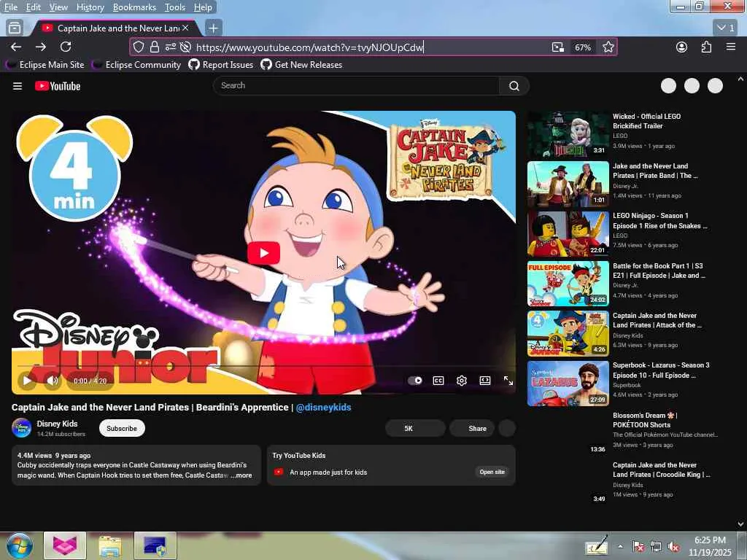
Task: Start the video with red play button
Action: coord(263,253)
